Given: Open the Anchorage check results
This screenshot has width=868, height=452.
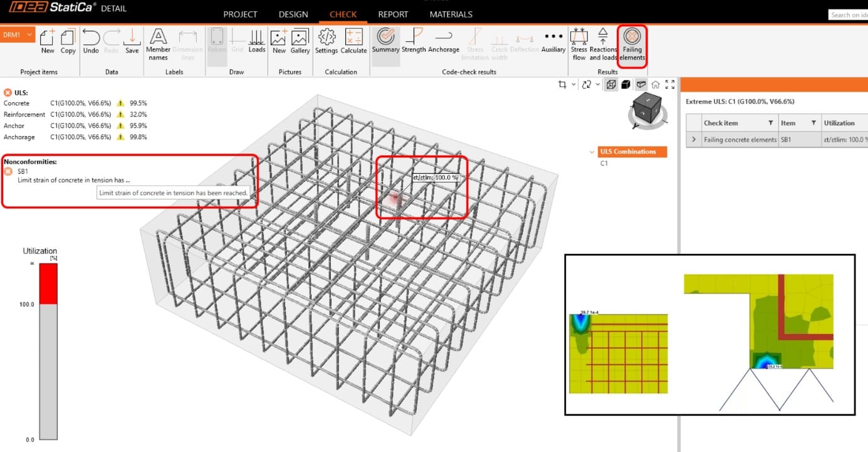Looking at the screenshot, I should (x=444, y=43).
